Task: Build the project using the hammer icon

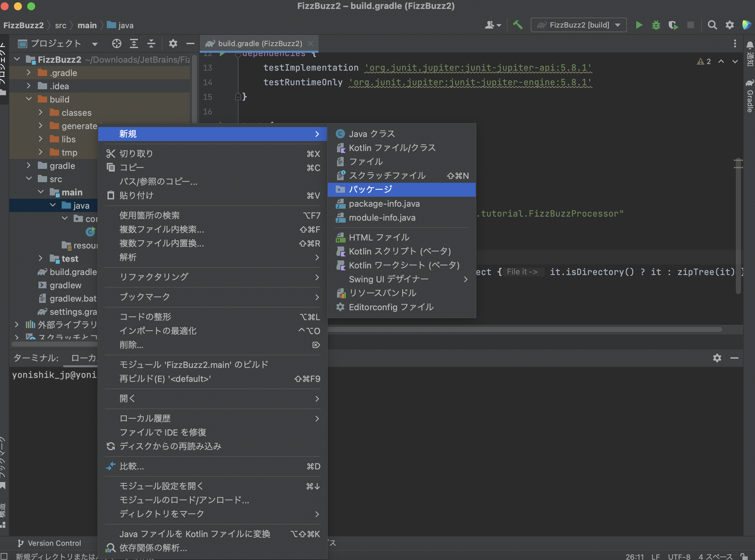Action: pos(517,25)
